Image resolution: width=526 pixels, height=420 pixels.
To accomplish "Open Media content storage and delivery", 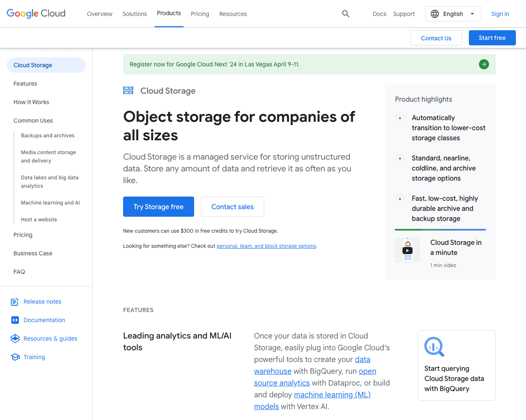I will click(49, 157).
